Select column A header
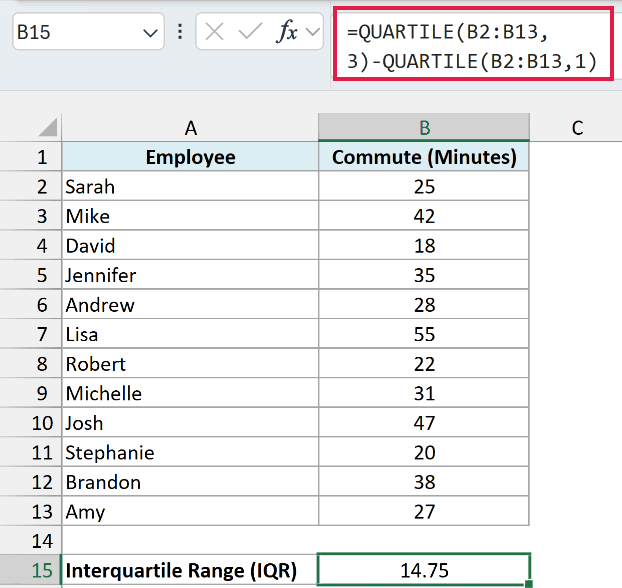This screenshot has height=588, width=622. [190, 127]
